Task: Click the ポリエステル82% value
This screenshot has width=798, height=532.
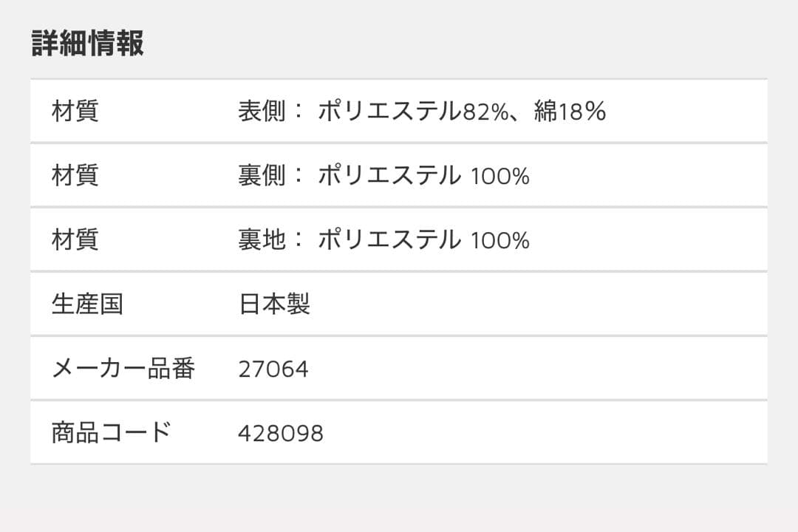Action: pyautogui.click(x=414, y=112)
